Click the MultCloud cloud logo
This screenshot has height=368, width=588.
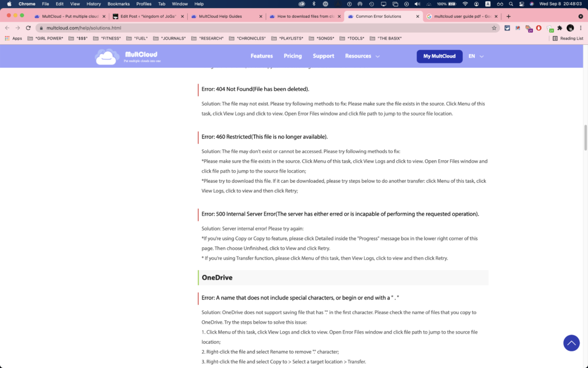point(107,56)
